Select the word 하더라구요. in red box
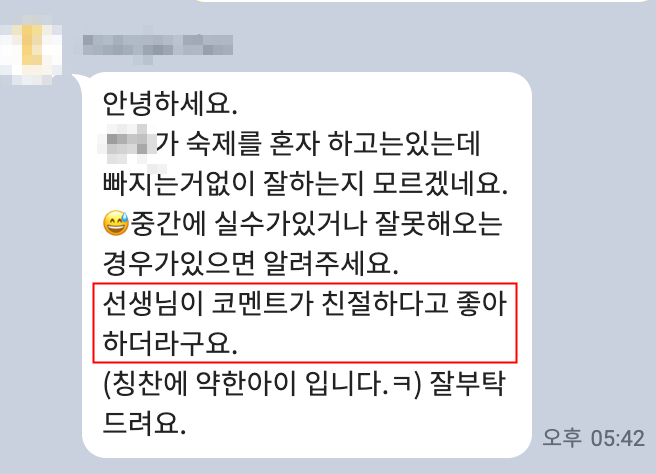The image size is (656, 474). pyautogui.click(x=170, y=343)
